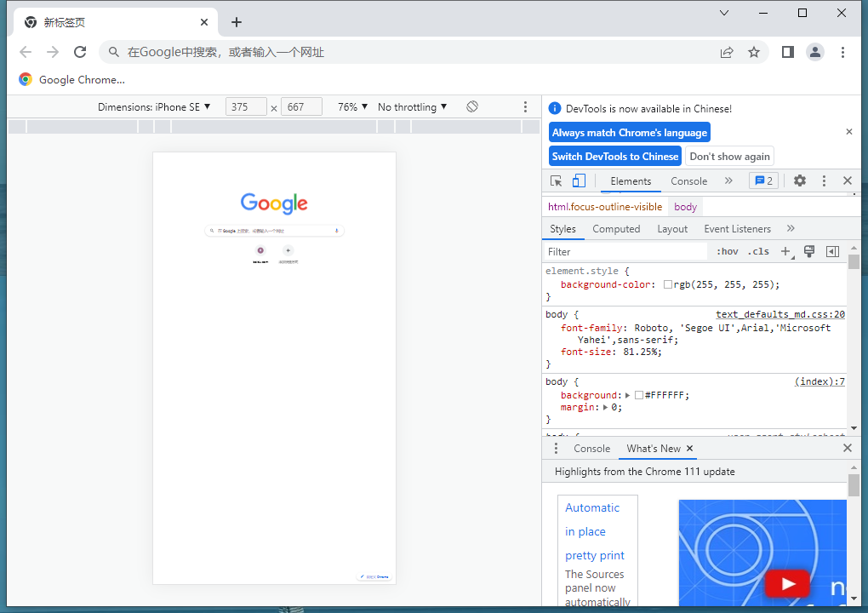Open Chrome's three-dot main menu
868x613 pixels.
click(x=842, y=52)
